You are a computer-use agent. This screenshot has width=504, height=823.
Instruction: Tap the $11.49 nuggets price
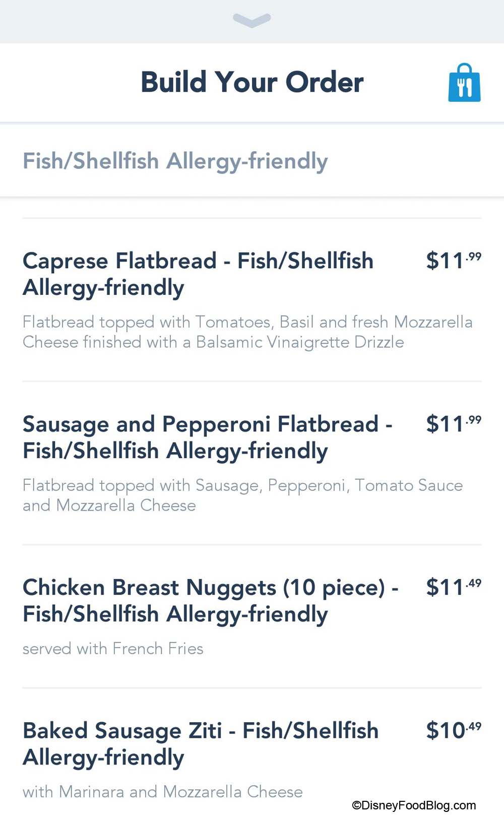453,587
